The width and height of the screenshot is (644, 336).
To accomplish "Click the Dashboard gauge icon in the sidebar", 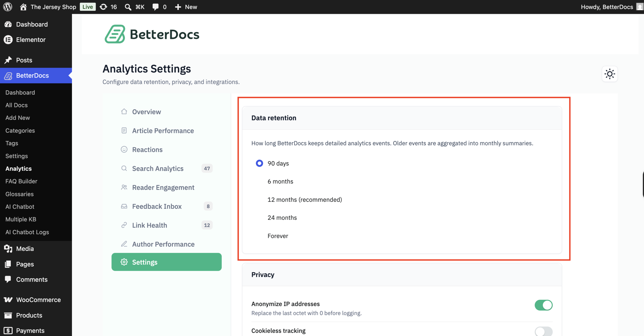I will (x=8, y=24).
